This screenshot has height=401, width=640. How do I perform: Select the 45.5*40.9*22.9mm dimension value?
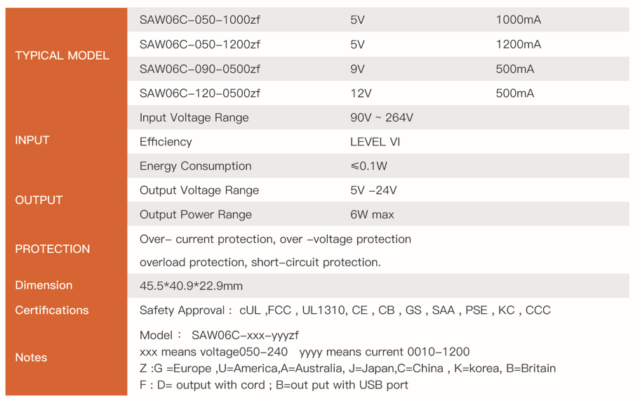click(x=197, y=286)
